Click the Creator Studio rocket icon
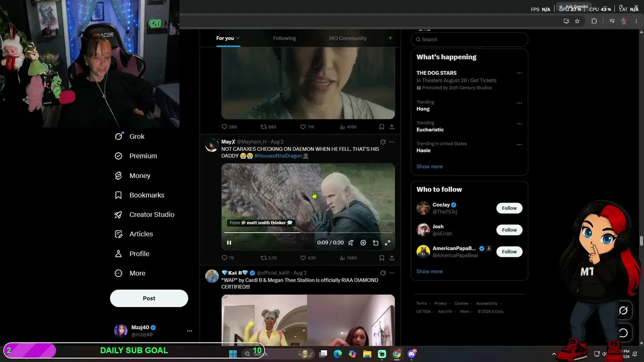 [x=118, y=215]
